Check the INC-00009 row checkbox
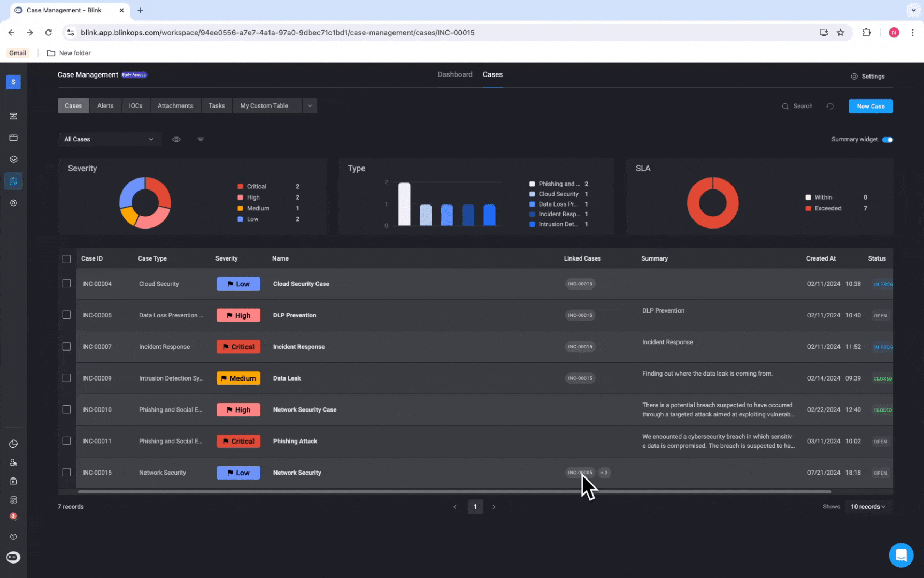The width and height of the screenshot is (924, 578). point(66,378)
